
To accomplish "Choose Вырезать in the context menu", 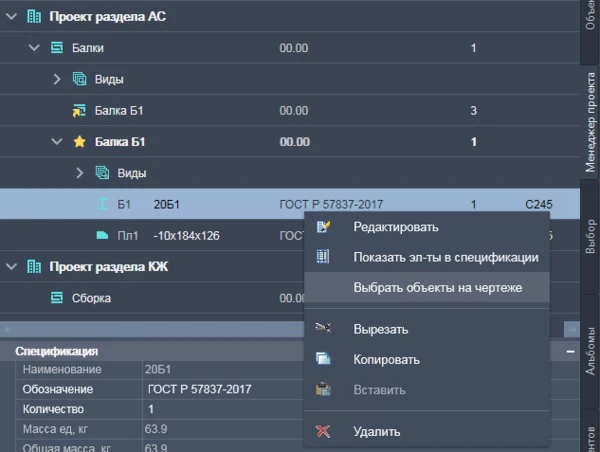I will coord(381,329).
